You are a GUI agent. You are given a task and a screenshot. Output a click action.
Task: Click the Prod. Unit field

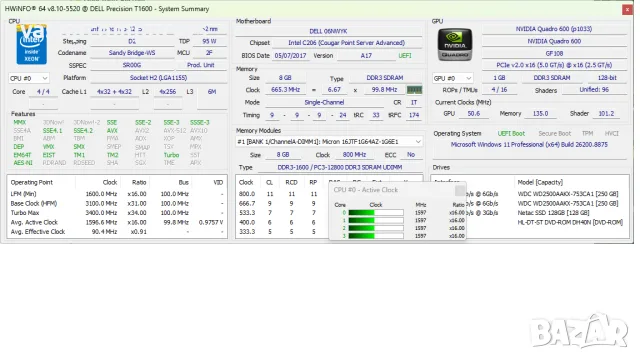pyautogui.click(x=201, y=65)
